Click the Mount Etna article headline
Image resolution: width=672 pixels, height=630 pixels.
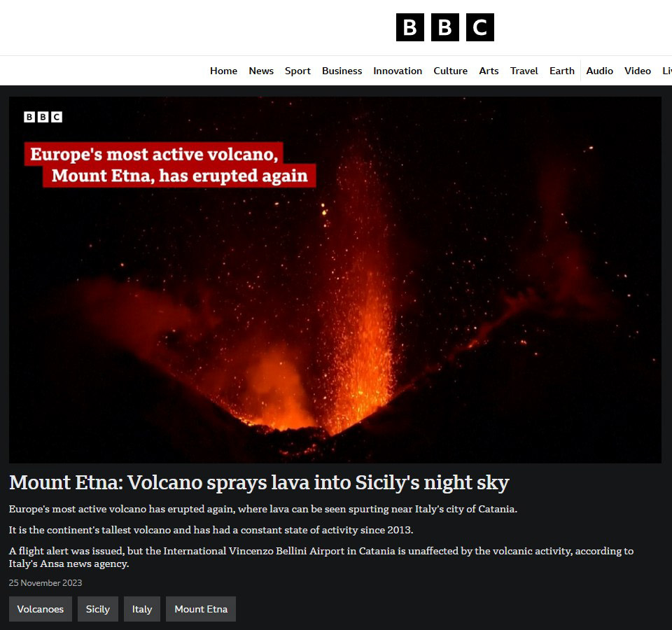click(259, 482)
